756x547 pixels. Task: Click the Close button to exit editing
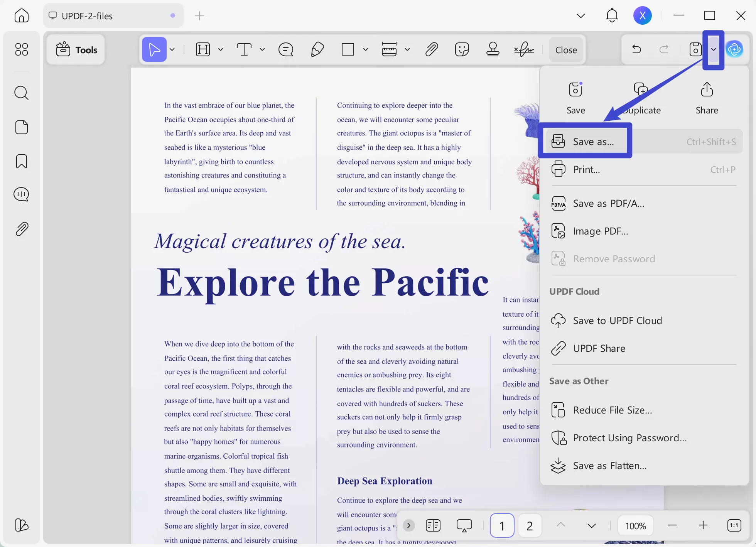(566, 49)
